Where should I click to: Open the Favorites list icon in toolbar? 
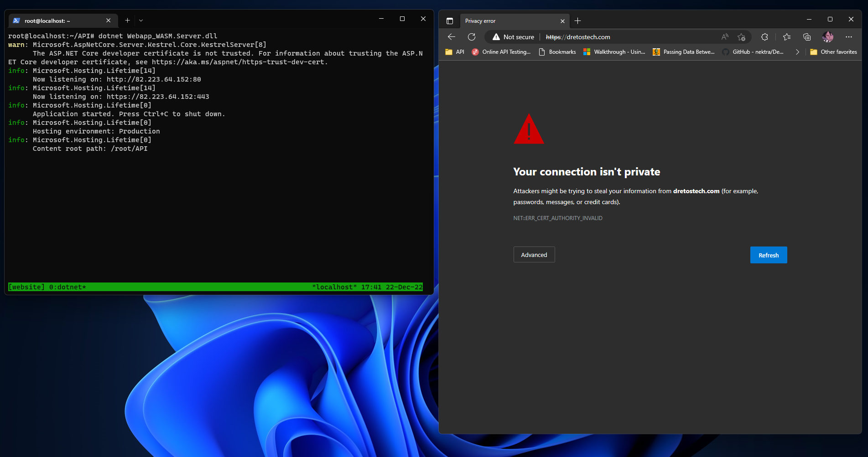[x=787, y=37]
